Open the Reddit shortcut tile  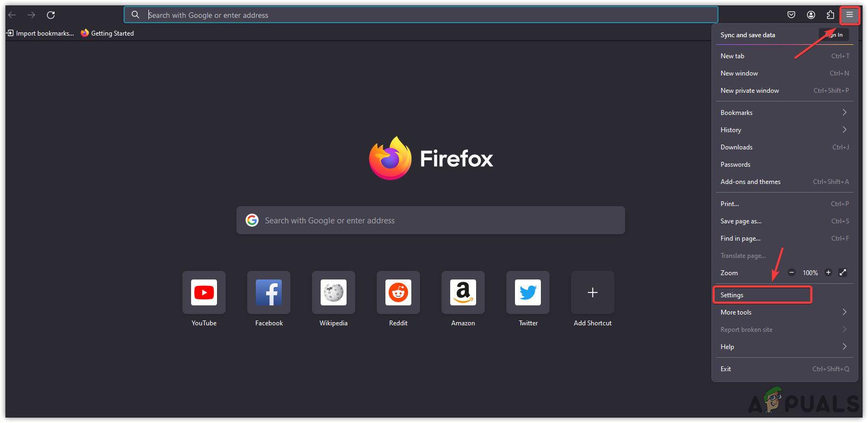point(398,292)
